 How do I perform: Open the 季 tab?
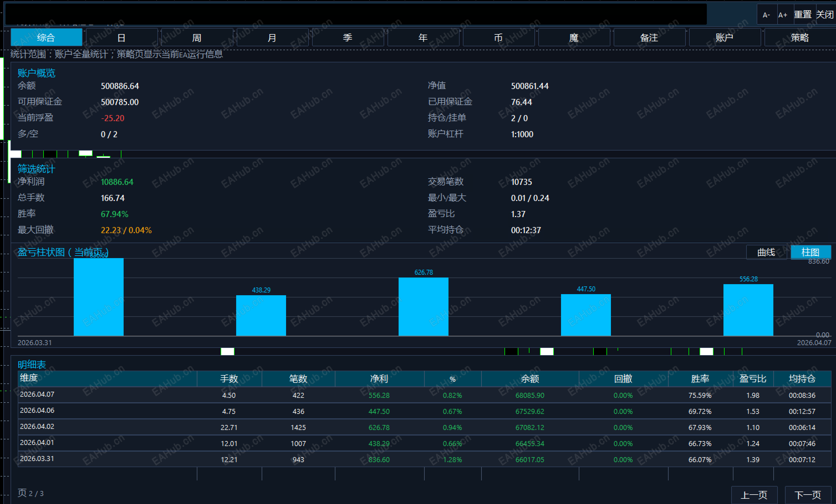pyautogui.click(x=348, y=37)
